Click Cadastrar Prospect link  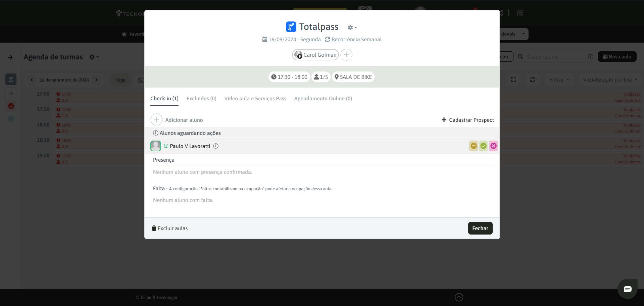coord(468,120)
